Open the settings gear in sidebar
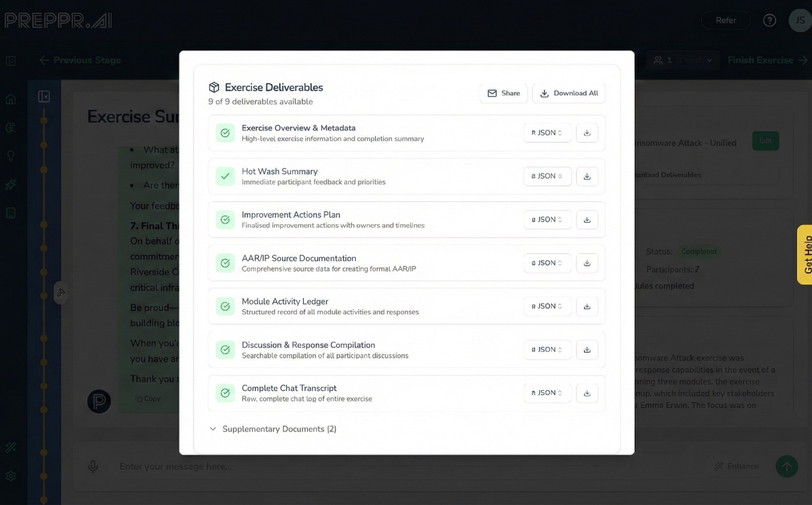Viewport: 812px width, 505px height. (x=11, y=476)
